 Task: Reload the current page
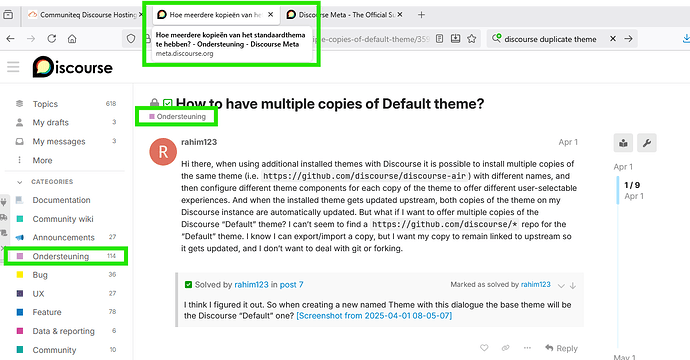pos(51,39)
